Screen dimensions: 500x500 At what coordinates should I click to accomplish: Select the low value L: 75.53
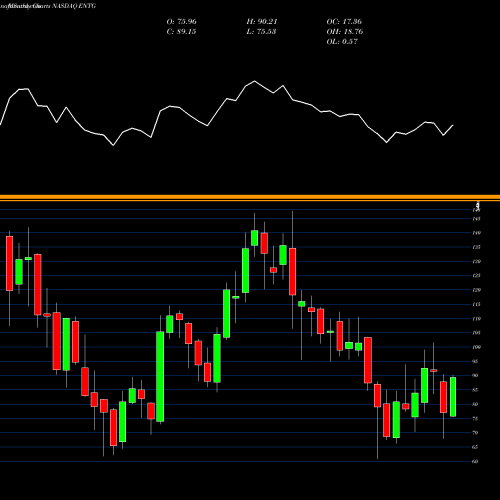point(261,32)
